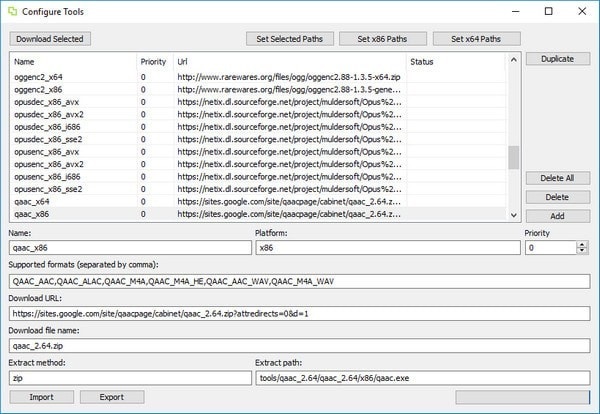Select the opusenc_x86_sse2 row
Image resolution: width=600 pixels, height=414 pixels.
pos(258,189)
